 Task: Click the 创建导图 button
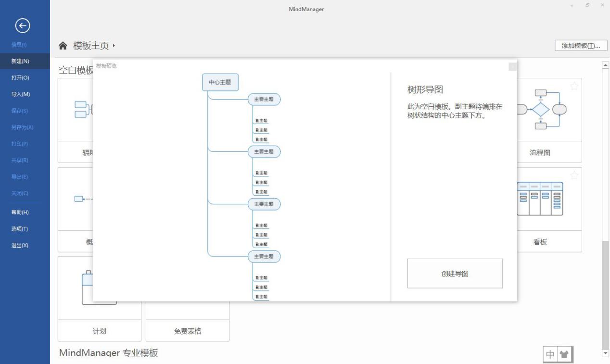(x=454, y=273)
